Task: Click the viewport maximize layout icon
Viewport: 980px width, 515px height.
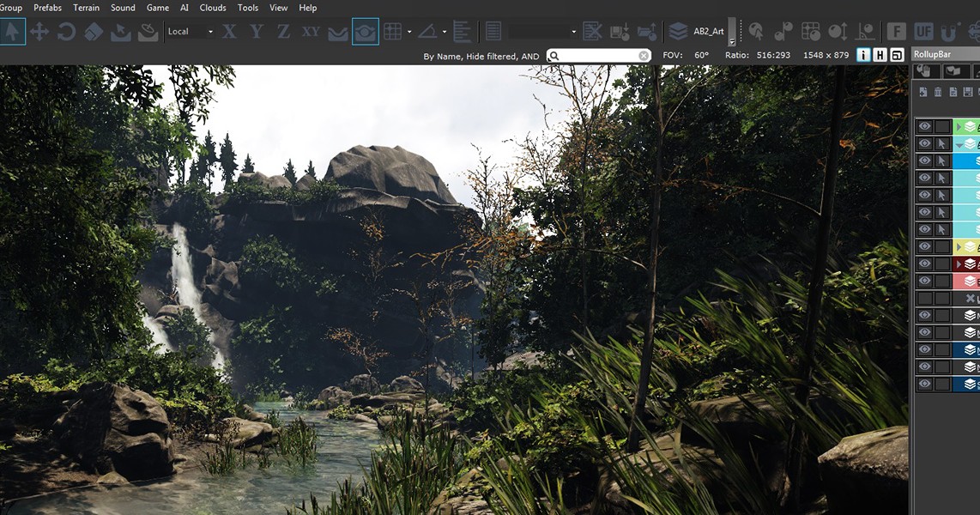Action: (x=897, y=55)
